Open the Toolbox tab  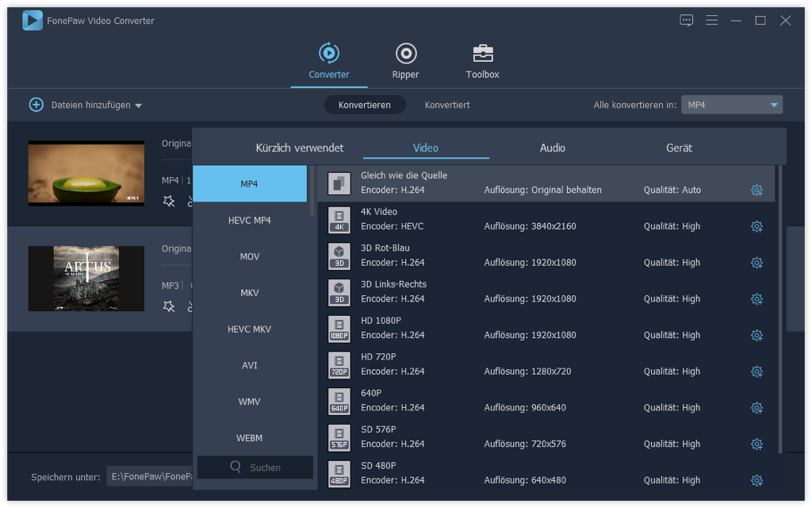coord(482,61)
